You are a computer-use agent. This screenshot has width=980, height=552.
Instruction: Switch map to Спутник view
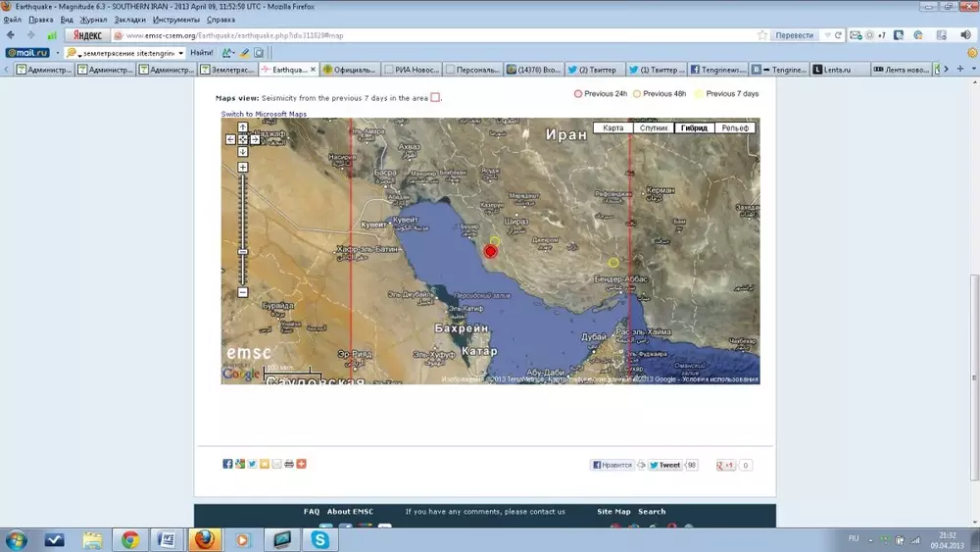[x=654, y=128]
